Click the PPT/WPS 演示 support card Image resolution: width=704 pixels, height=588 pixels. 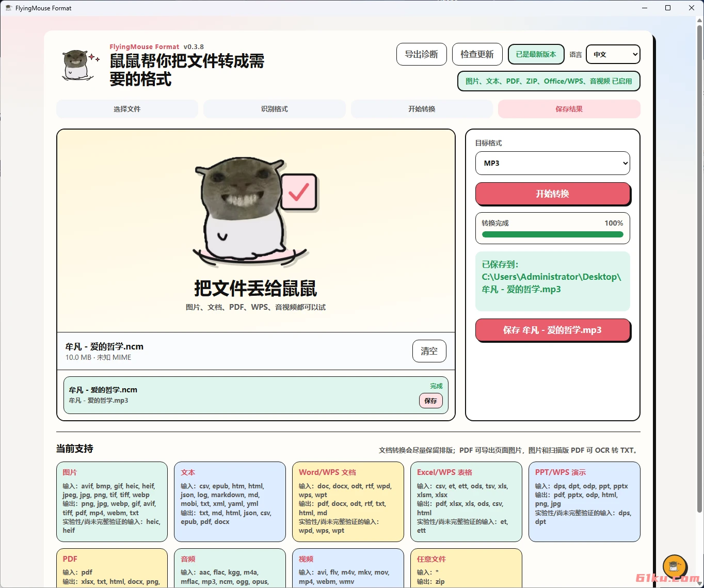pos(584,502)
